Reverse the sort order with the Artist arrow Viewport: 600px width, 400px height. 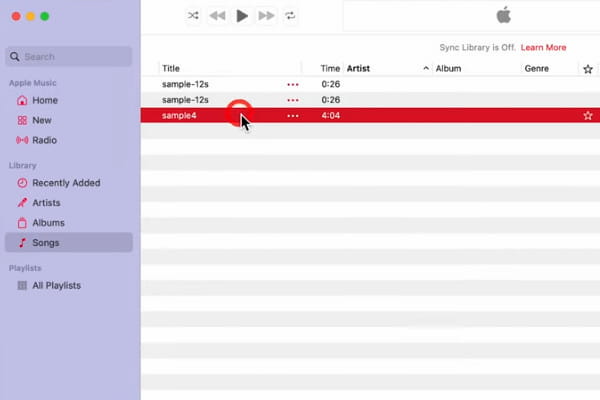(426, 68)
